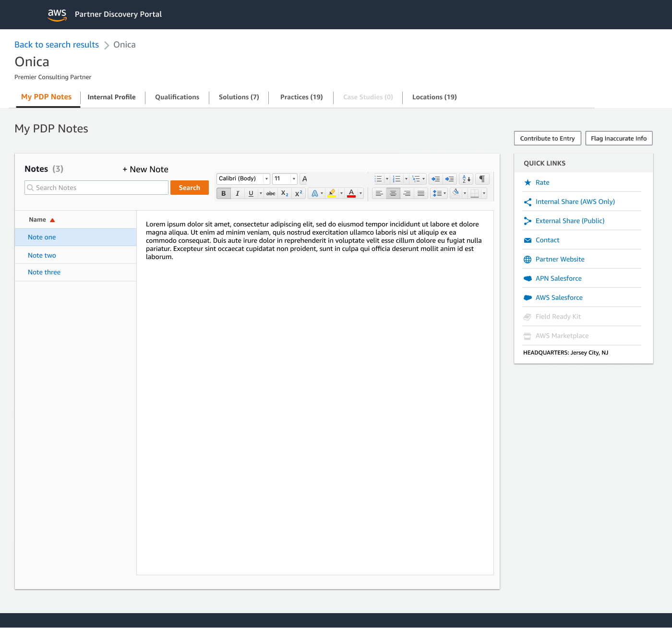
Task: Click the globe Partner Website icon
Action: (528, 260)
